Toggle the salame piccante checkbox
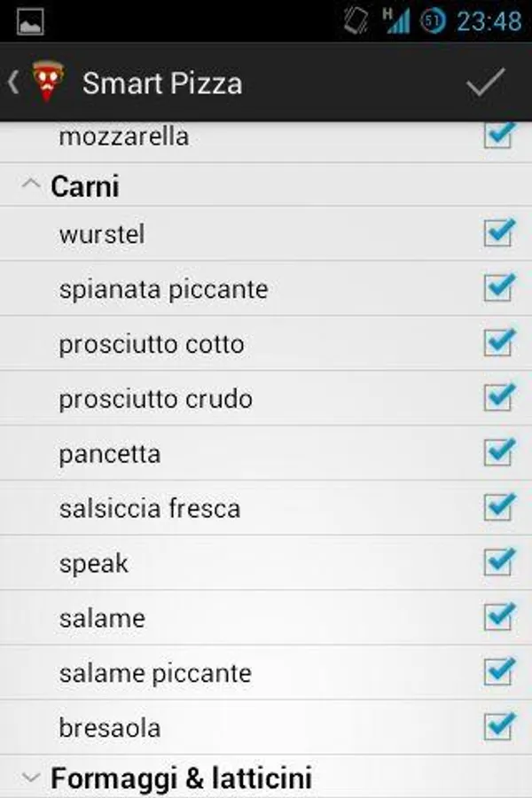Viewport: 532px width, 798px height. point(498,672)
